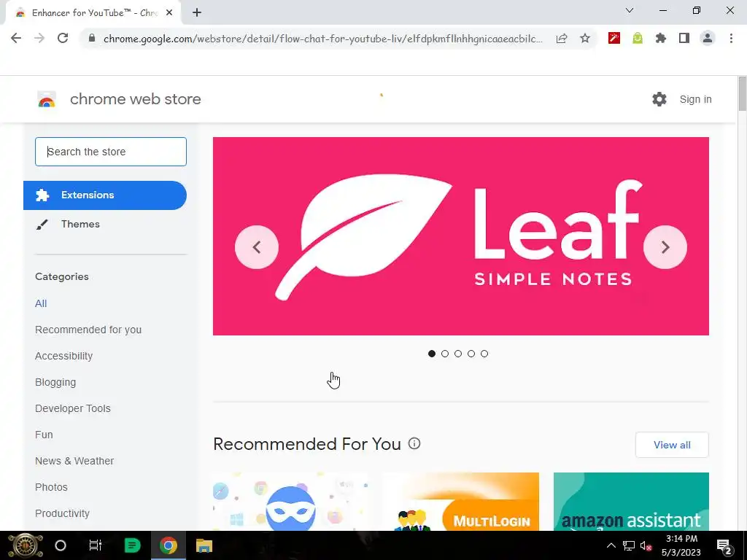The width and height of the screenshot is (747, 560).
Task: Bookmark this page with the star icon
Action: coord(585,39)
